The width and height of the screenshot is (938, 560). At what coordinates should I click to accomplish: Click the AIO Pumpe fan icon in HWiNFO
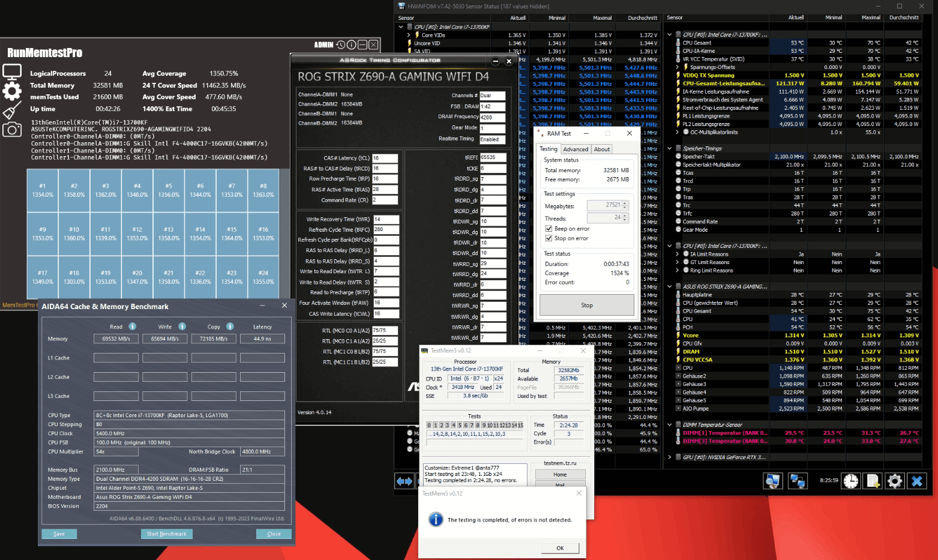point(678,409)
